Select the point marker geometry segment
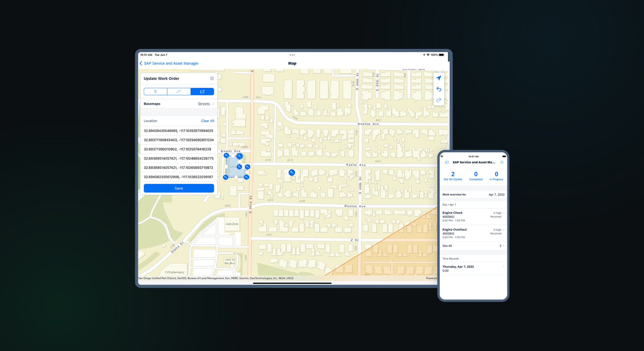644x351 pixels. point(155,91)
